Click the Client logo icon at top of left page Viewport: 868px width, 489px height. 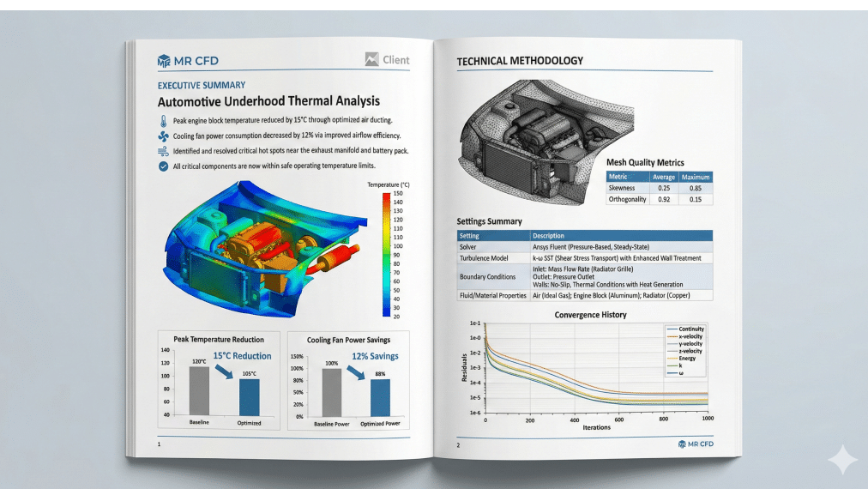pos(372,60)
